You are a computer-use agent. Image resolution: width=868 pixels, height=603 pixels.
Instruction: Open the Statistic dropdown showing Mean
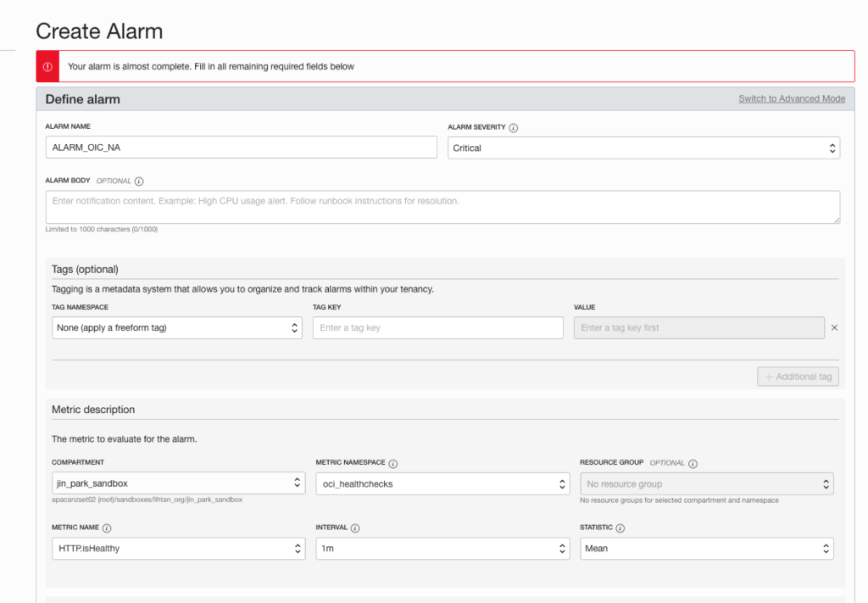point(706,549)
